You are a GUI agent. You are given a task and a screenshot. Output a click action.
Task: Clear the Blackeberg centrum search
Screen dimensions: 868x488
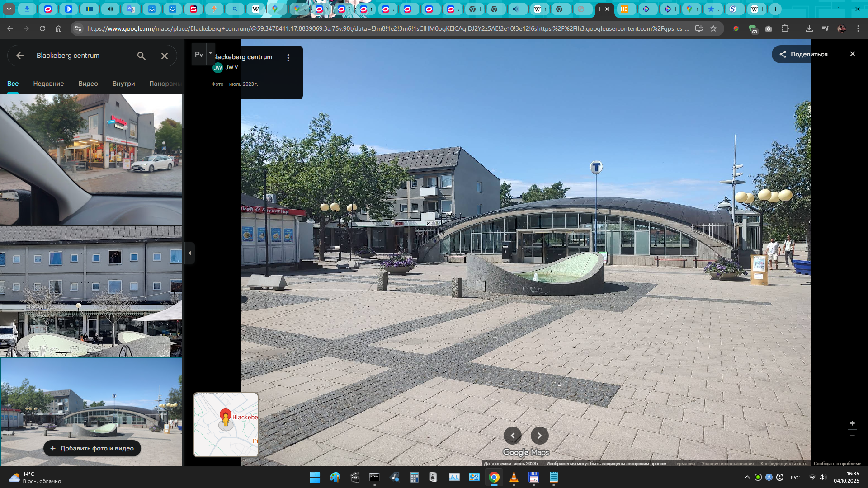coord(165,56)
